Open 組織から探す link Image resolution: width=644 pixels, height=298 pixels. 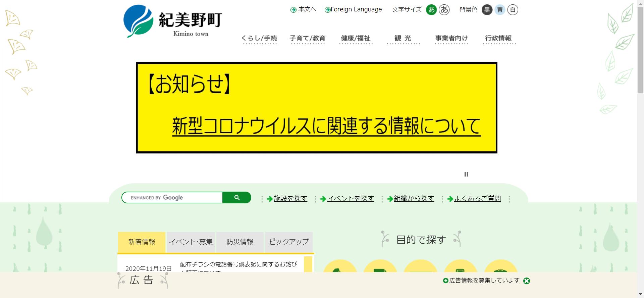pyautogui.click(x=414, y=199)
